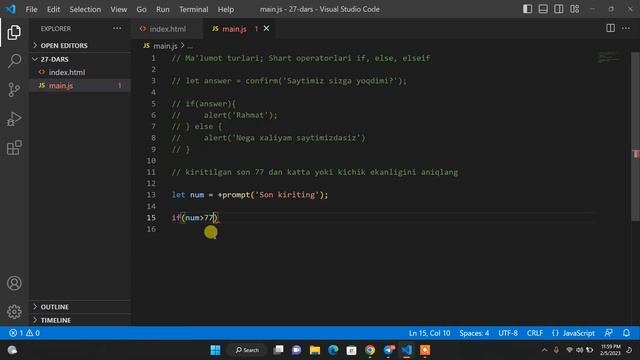Open the Selection menu
This screenshot has width=640, height=360.
click(x=85, y=9)
